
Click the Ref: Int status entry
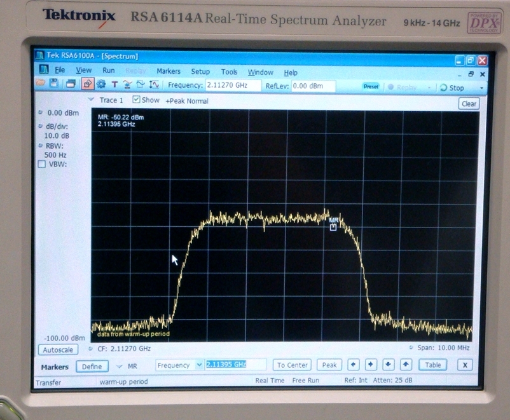coord(356,381)
